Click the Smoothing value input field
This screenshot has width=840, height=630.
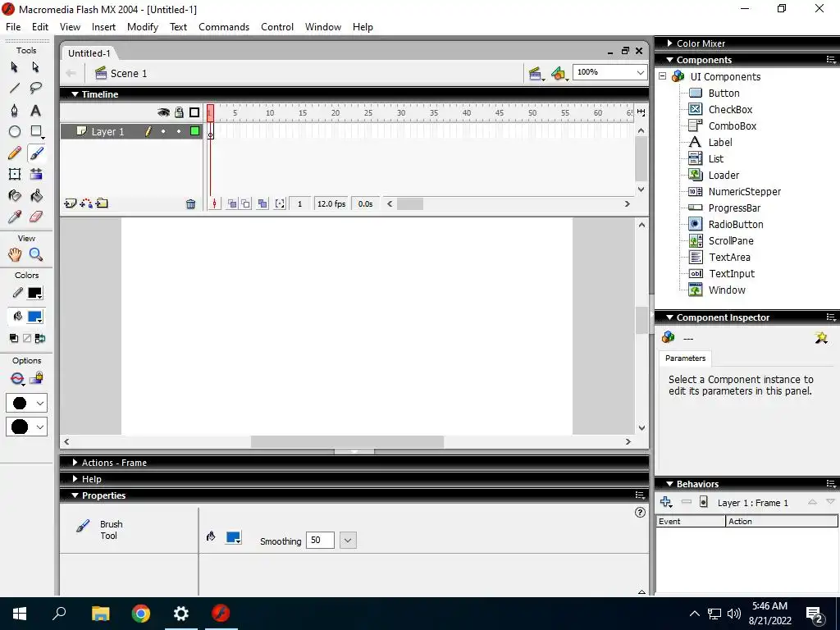pyautogui.click(x=320, y=540)
